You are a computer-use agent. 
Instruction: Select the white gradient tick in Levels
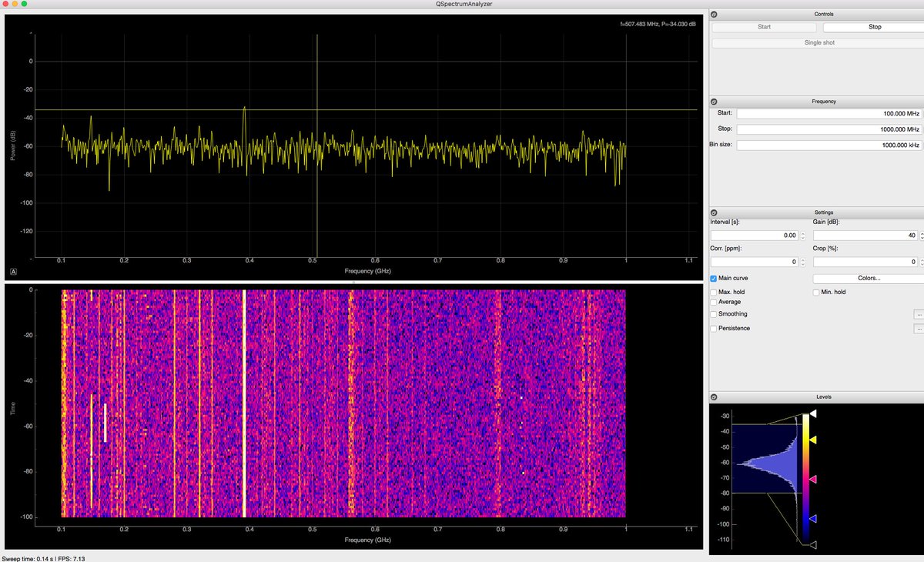pyautogui.click(x=813, y=414)
